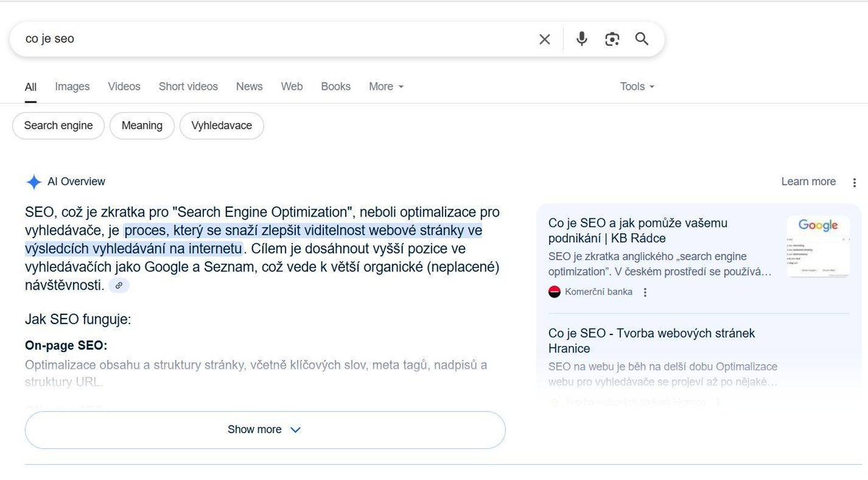Open the Tools dropdown
This screenshot has height=480, width=868.
point(636,86)
